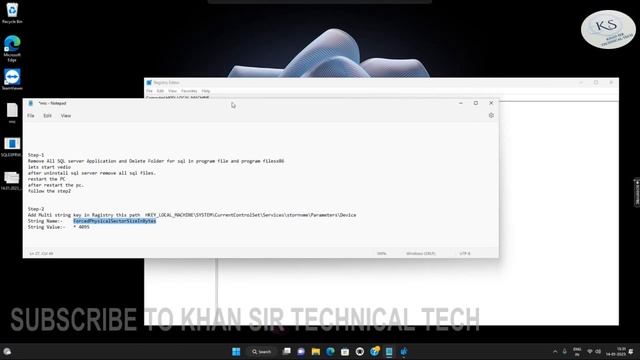Click the 'restart the PC' line
This screenshot has width=640, height=360.
pyautogui.click(x=47, y=179)
